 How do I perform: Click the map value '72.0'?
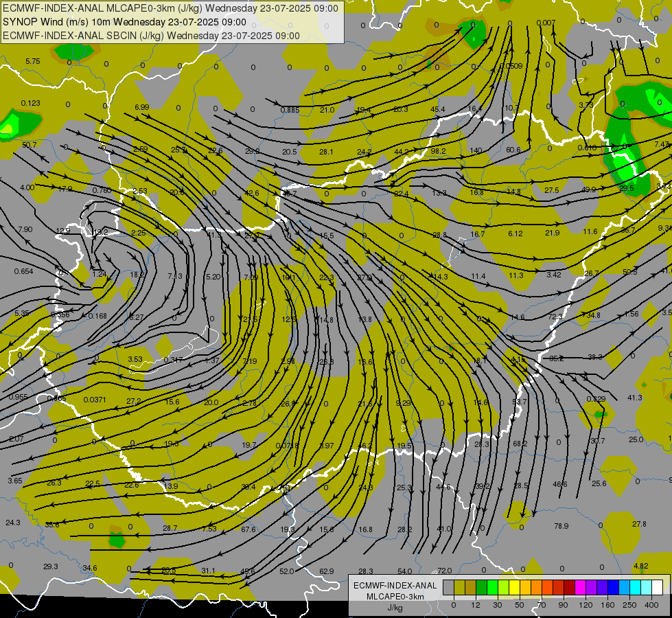444,571
